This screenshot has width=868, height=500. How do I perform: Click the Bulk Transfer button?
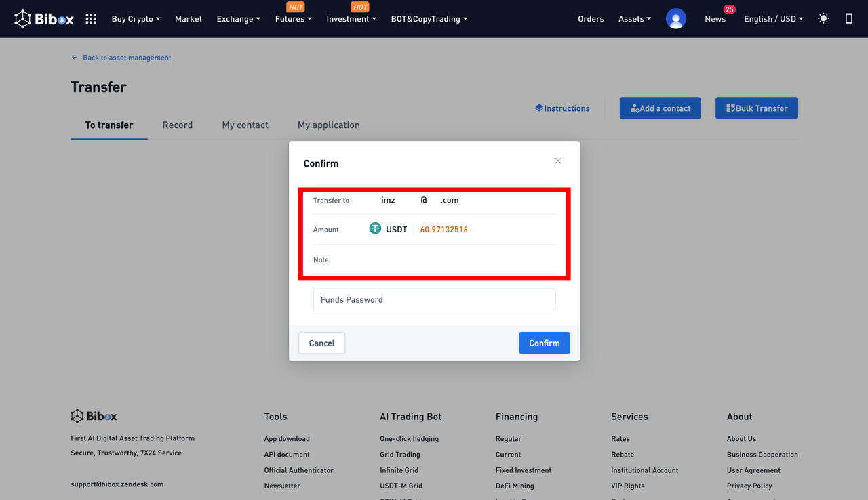coord(756,108)
